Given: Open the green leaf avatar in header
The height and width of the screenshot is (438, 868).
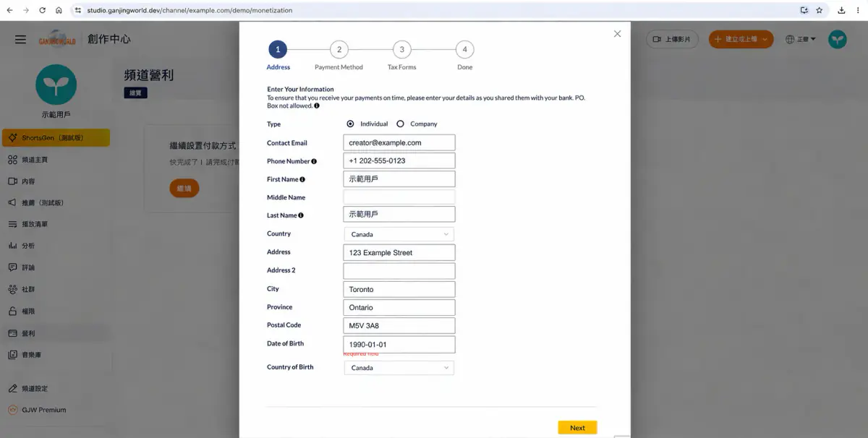Looking at the screenshot, I should [838, 39].
